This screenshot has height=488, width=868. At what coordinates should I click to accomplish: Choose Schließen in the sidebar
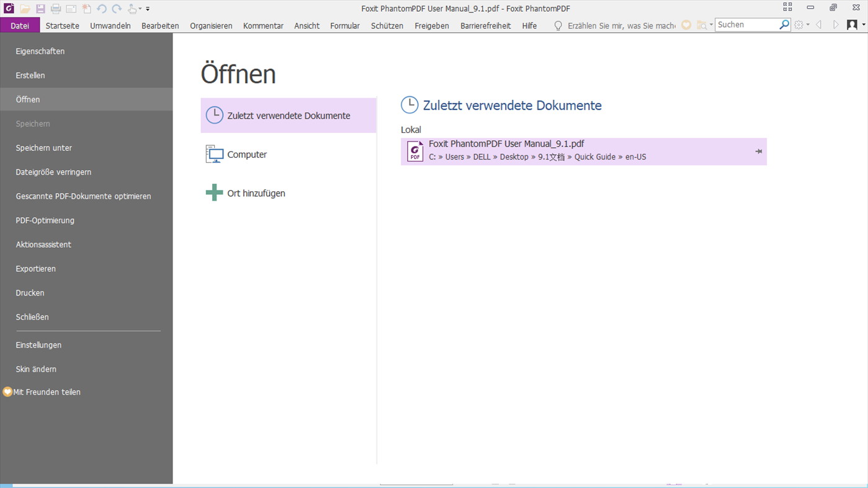click(x=86, y=317)
